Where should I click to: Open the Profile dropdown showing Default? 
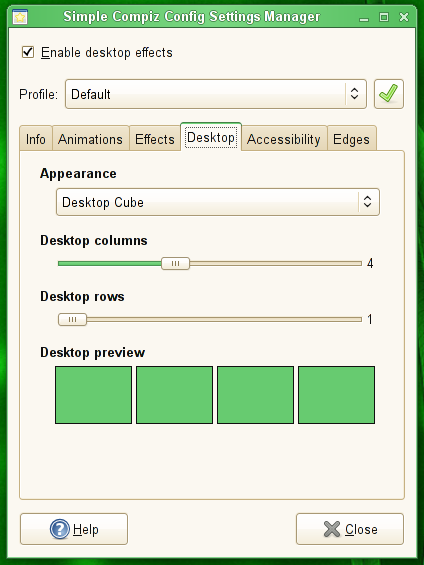[216, 94]
